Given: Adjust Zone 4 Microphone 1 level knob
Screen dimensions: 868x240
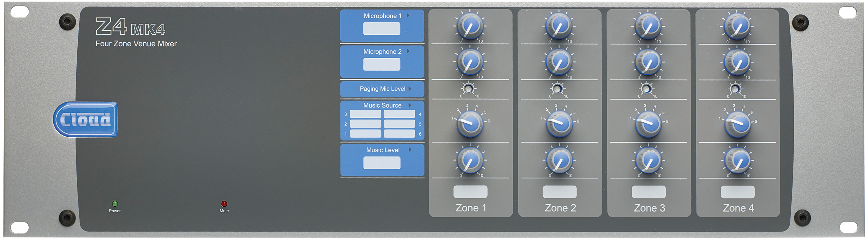Looking at the screenshot, I should point(737,26).
